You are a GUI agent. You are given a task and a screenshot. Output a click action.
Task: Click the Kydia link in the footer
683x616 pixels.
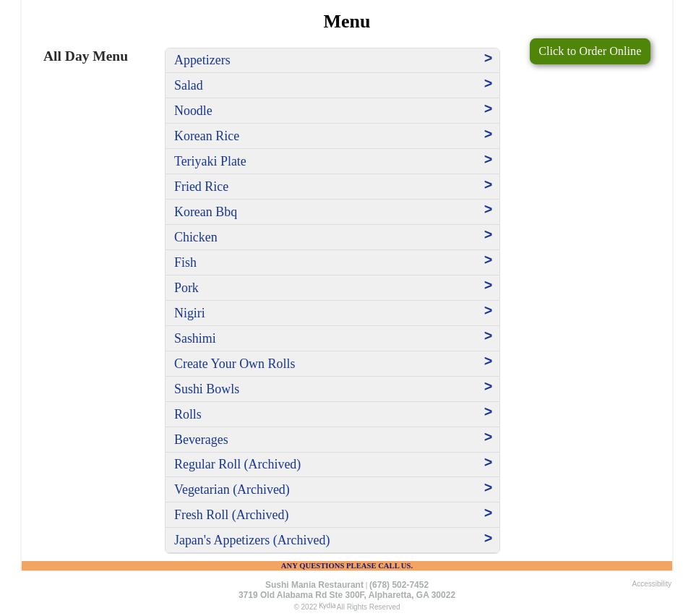327,606
